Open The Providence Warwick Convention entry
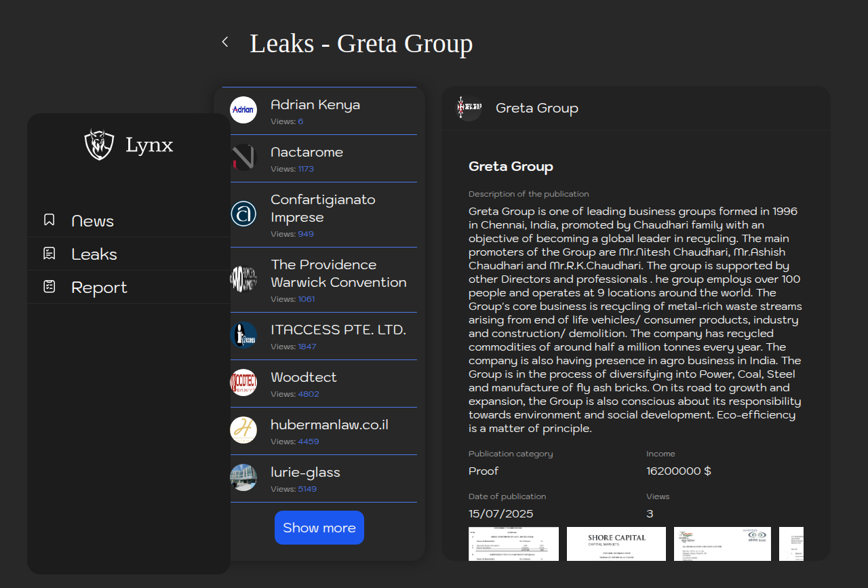This screenshot has height=588, width=868. click(319, 280)
